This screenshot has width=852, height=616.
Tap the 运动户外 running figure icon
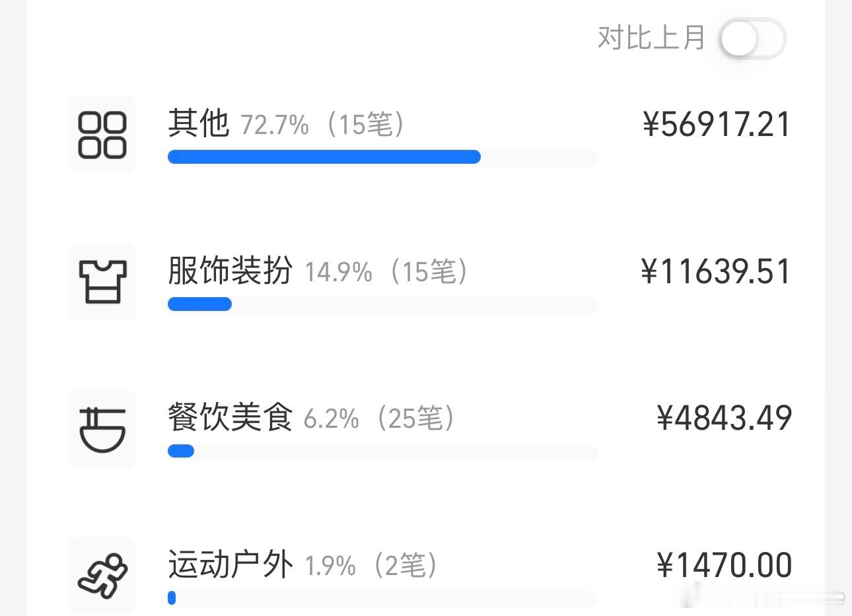point(102,576)
